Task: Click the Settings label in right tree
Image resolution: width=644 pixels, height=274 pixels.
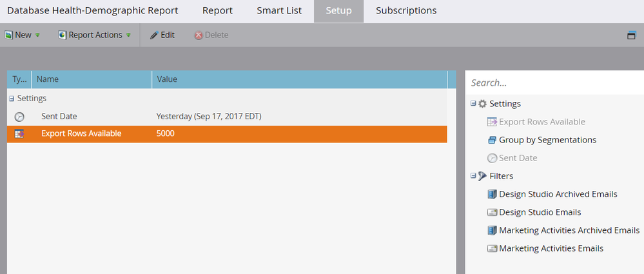Action: (505, 104)
